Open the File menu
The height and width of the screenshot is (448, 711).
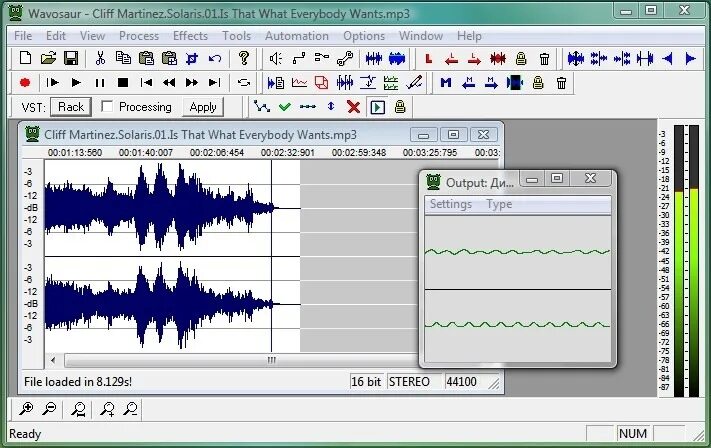coord(23,36)
